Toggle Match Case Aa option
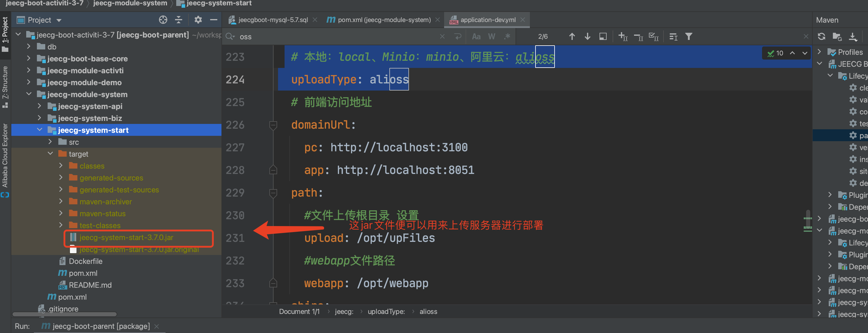The image size is (868, 333). pos(476,36)
